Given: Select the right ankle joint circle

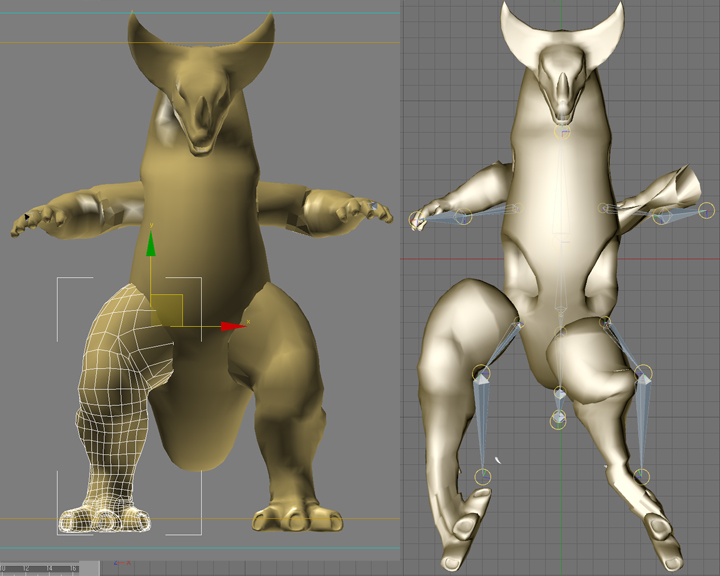Looking at the screenshot, I should click(641, 476).
